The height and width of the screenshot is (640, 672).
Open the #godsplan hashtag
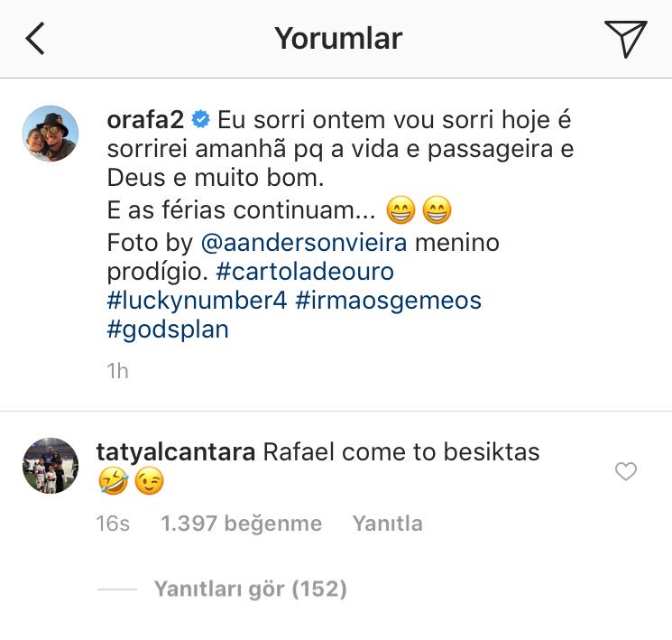point(168,329)
